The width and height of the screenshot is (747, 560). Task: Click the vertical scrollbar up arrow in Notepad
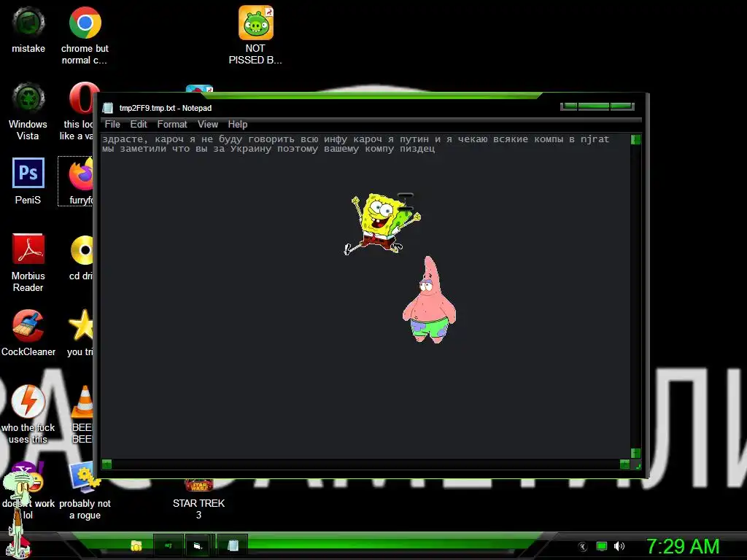(635, 139)
